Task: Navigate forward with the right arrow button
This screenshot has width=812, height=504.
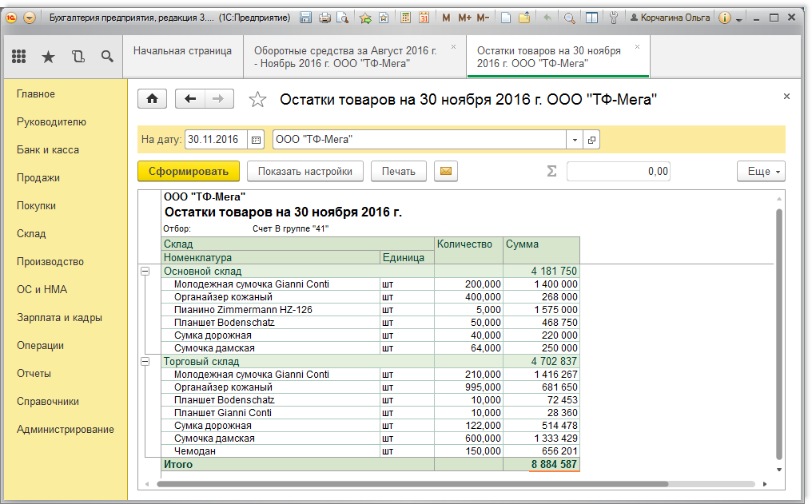Action: pyautogui.click(x=219, y=99)
